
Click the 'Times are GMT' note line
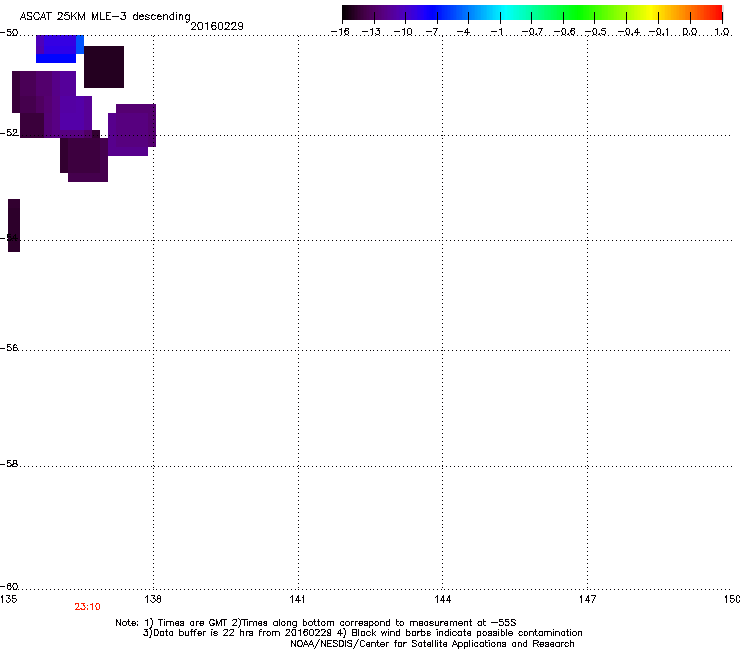pos(316,623)
